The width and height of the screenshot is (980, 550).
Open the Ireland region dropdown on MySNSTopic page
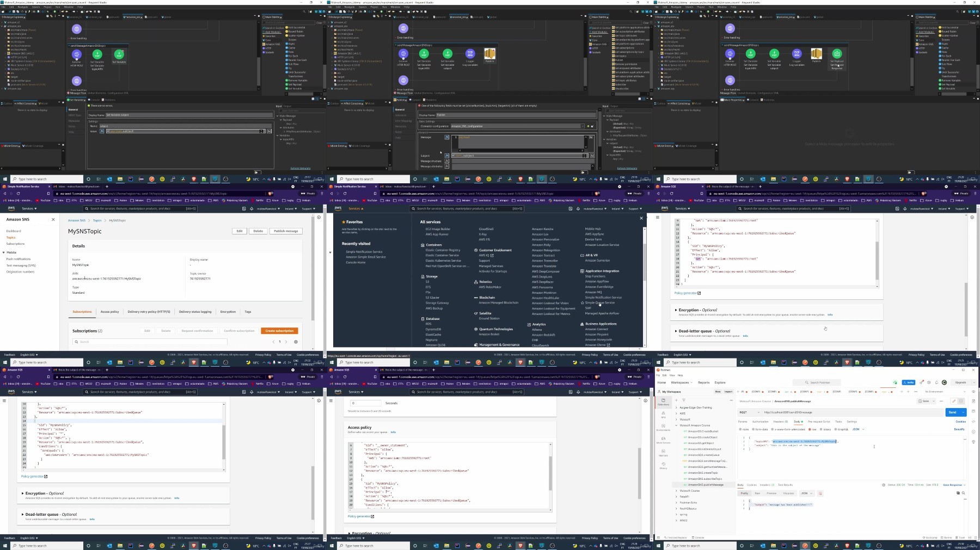290,208
